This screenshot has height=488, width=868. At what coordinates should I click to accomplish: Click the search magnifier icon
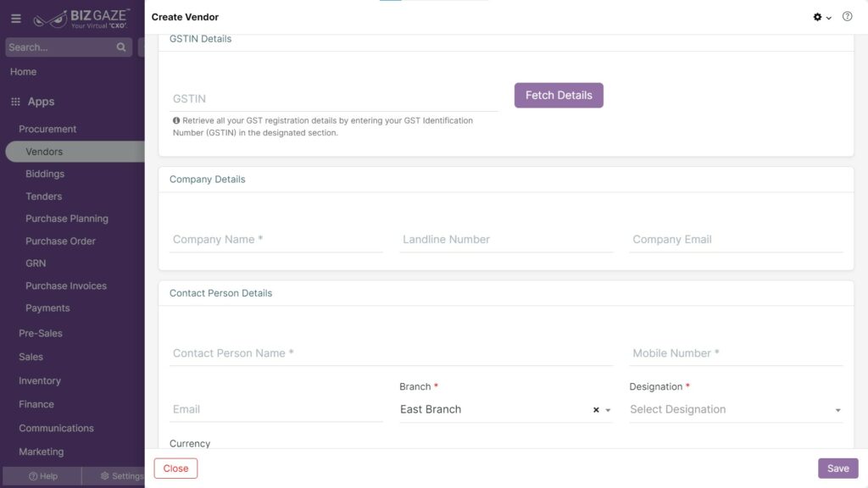coord(121,47)
